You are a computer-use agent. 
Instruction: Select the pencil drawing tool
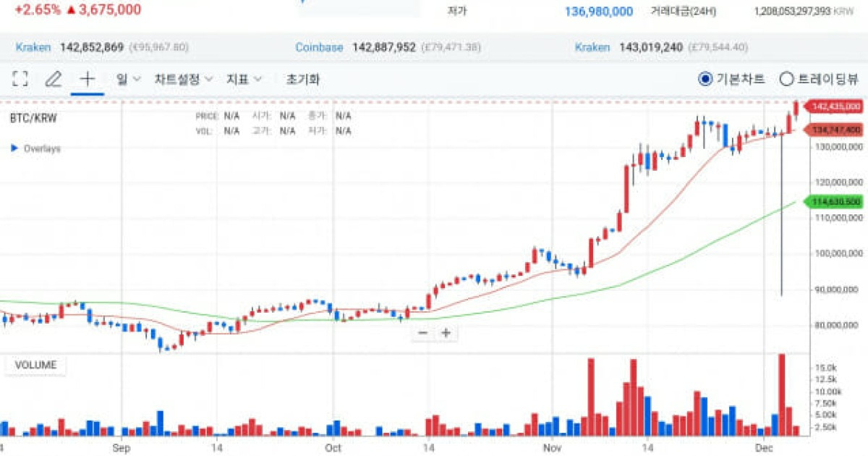[54, 80]
